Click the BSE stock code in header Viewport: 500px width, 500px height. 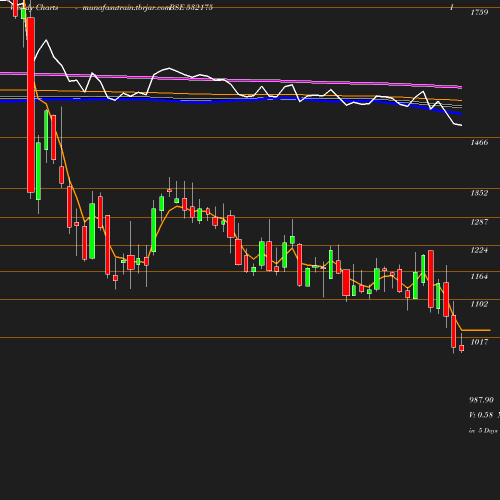click(x=191, y=8)
